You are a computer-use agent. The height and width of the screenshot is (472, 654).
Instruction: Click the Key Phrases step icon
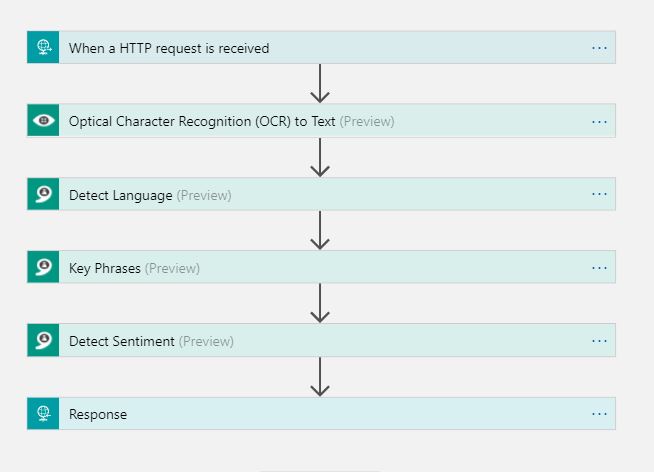pyautogui.click(x=43, y=268)
